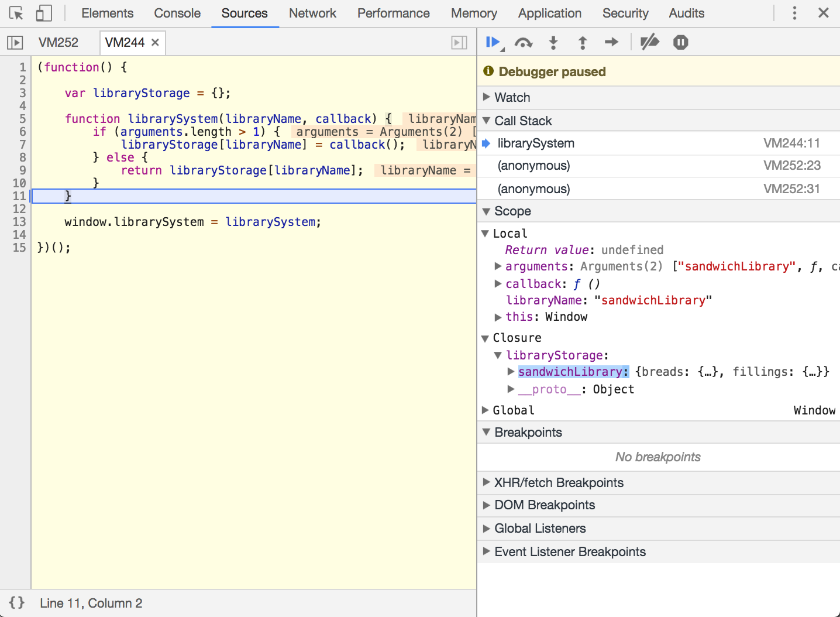Expand the this: Window entry

[x=498, y=317]
